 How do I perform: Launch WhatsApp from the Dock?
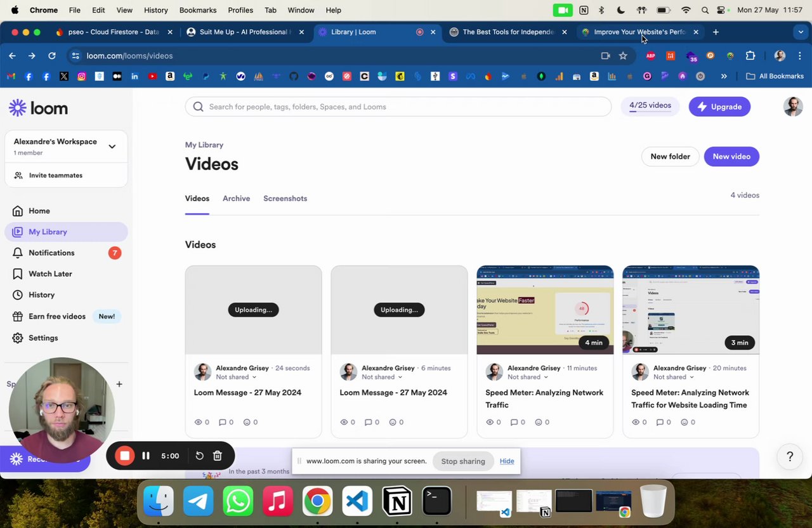pyautogui.click(x=238, y=501)
